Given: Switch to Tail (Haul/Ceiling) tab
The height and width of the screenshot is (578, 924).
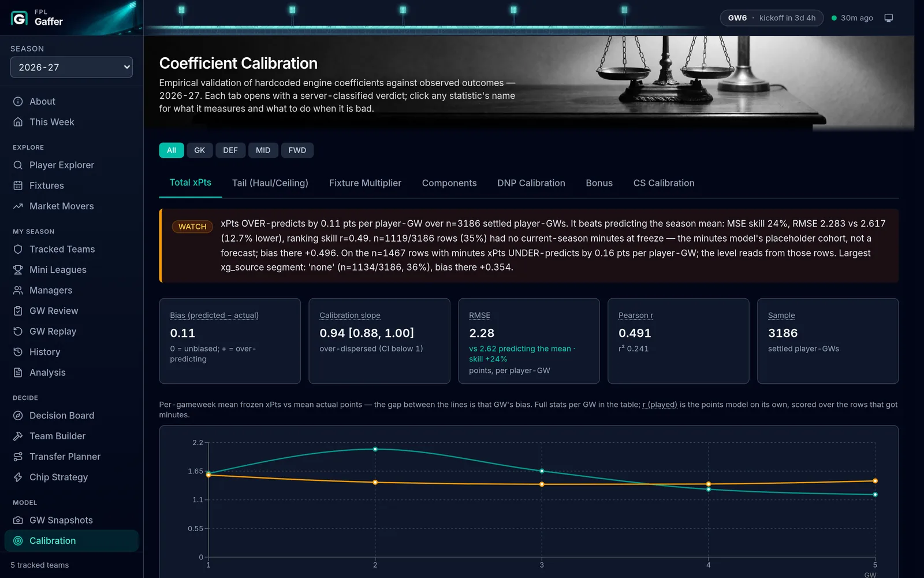Looking at the screenshot, I should (270, 183).
